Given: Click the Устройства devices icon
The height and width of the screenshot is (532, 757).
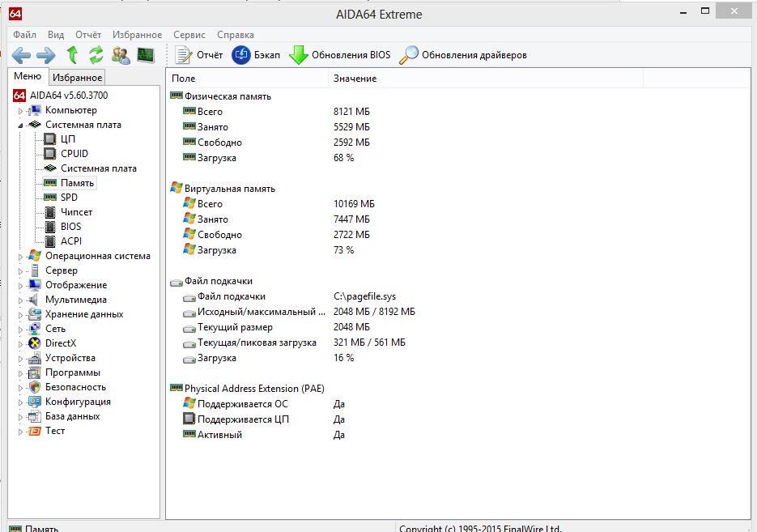Looking at the screenshot, I should point(34,358).
